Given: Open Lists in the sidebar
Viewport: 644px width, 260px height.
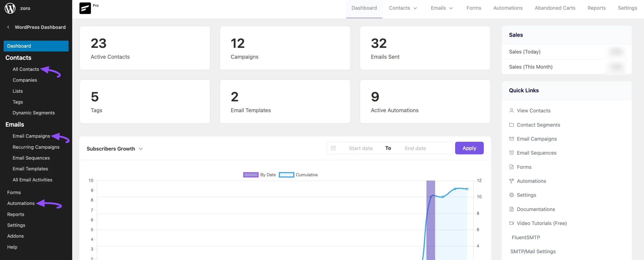Looking at the screenshot, I should [18, 91].
